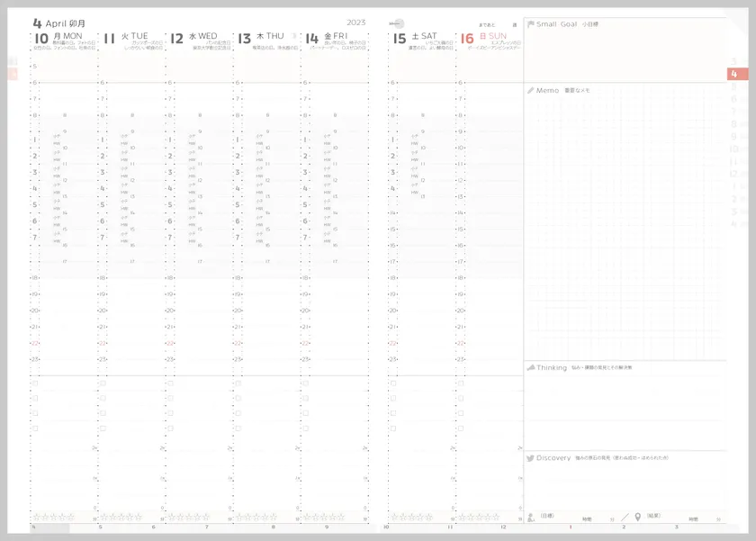Tick the first checkbox in Monday's task list
The image size is (756, 541).
(35, 383)
